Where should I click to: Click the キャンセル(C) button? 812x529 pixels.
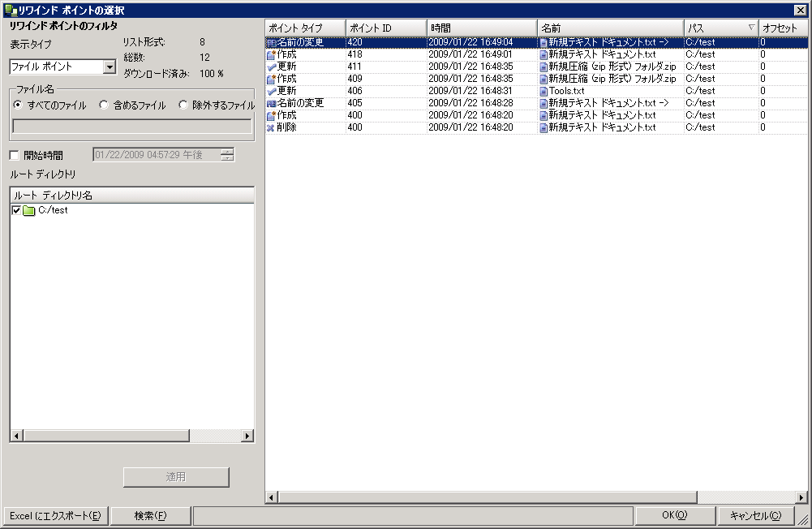755,515
